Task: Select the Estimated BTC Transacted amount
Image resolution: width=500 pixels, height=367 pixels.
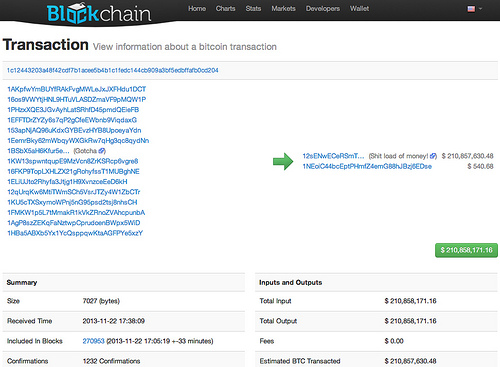Action: 410,361
